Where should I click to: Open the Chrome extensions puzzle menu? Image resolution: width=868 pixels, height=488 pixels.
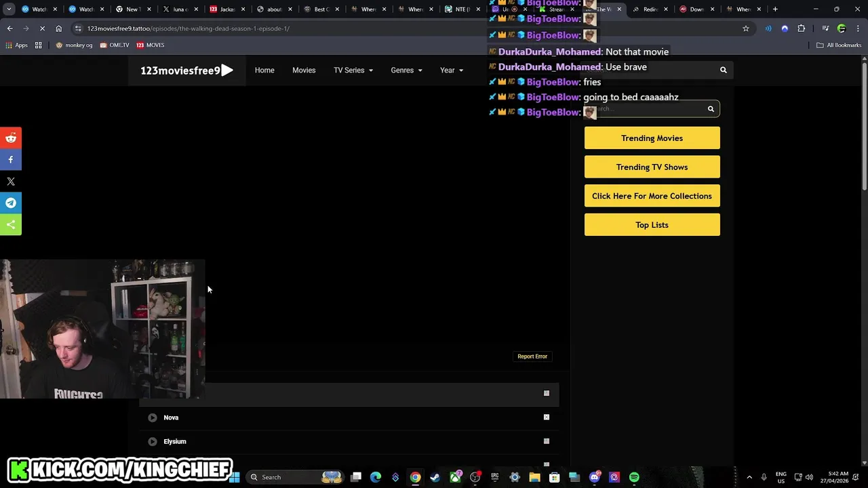coord(802,28)
